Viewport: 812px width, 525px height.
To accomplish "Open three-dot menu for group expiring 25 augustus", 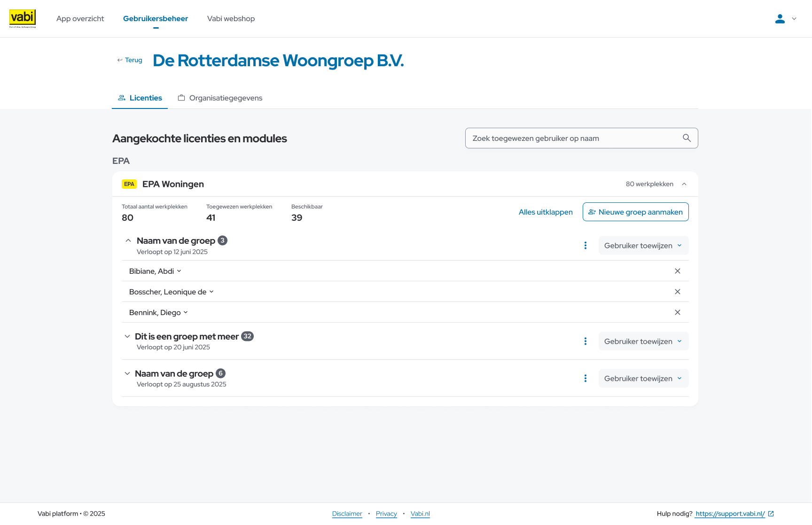I will 586,378.
